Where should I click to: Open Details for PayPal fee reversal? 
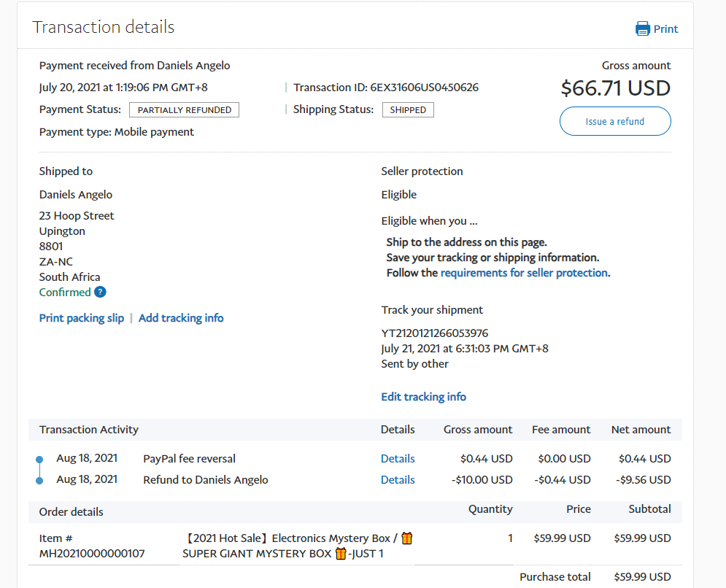pos(398,459)
